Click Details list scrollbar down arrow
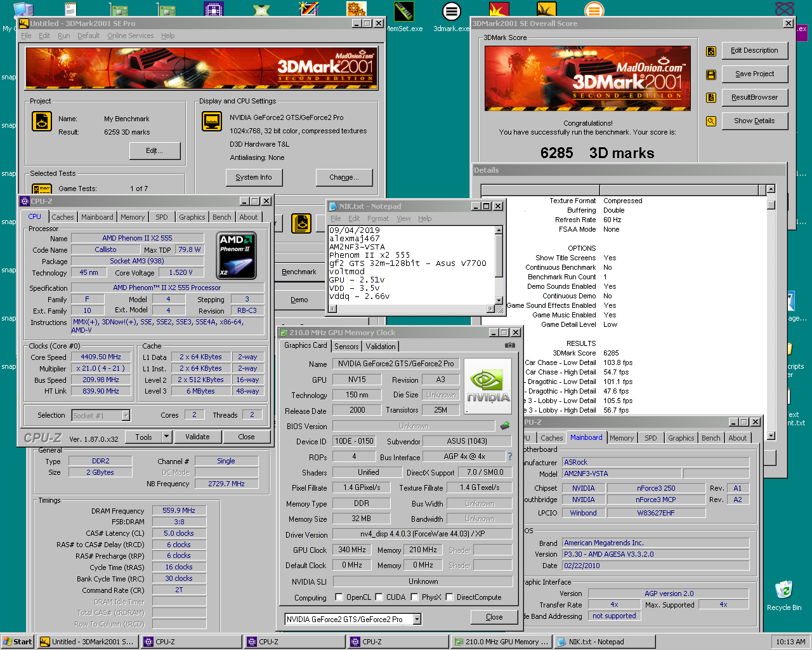This screenshot has width=812, height=650. [771, 435]
